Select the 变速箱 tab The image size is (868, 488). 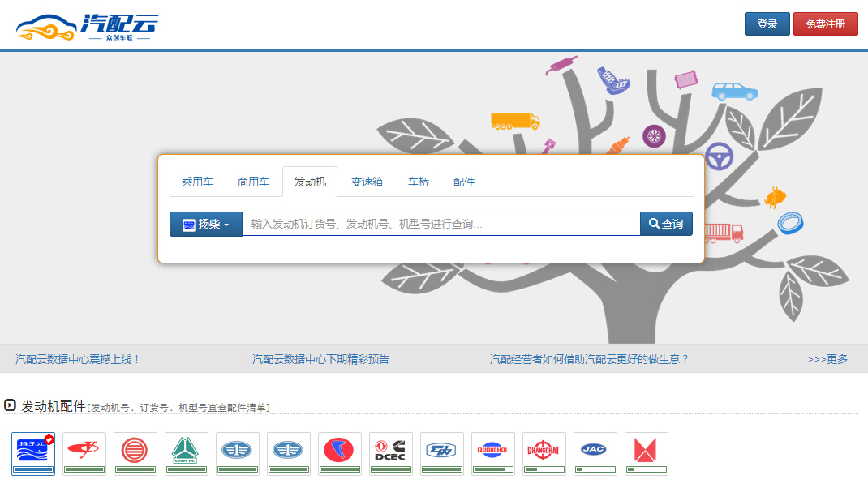pyautogui.click(x=367, y=182)
